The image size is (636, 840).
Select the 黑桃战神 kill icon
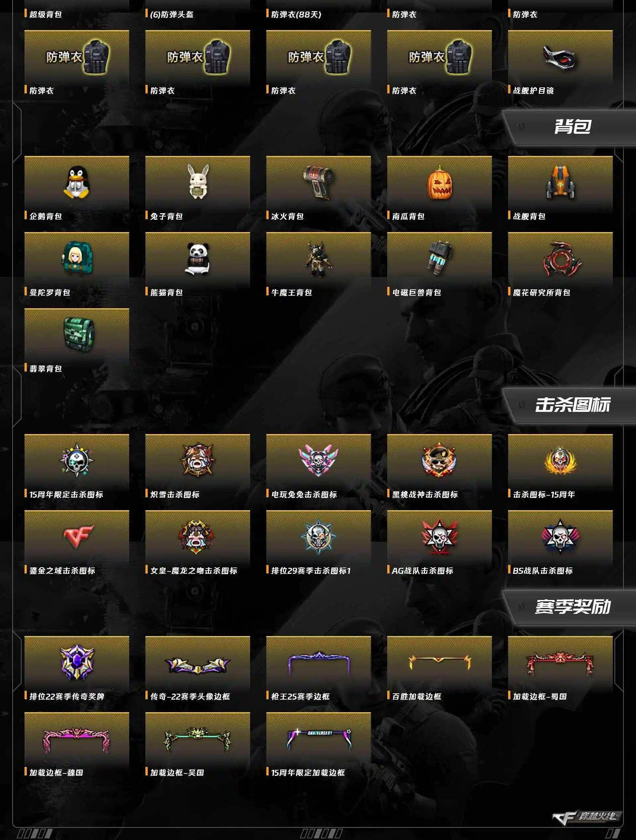[439, 460]
